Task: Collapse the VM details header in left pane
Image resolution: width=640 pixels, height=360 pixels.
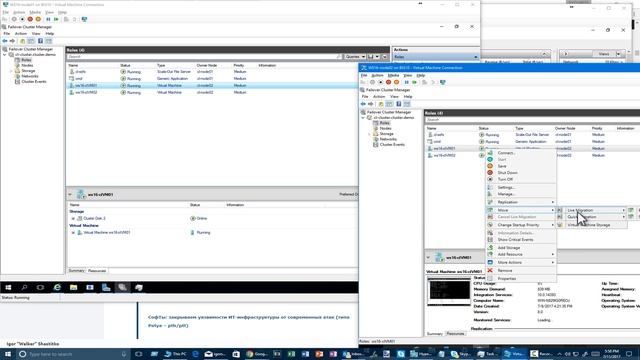Action: click(x=70, y=194)
